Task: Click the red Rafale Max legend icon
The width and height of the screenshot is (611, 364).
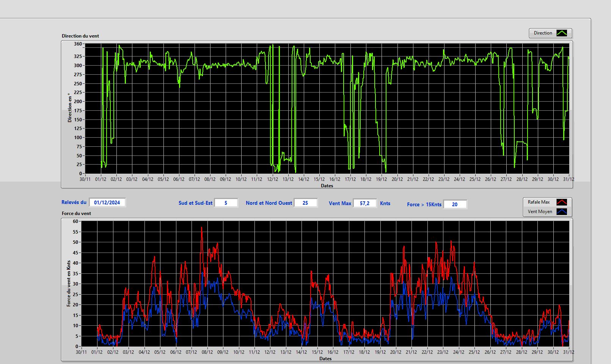Action: pyautogui.click(x=562, y=202)
